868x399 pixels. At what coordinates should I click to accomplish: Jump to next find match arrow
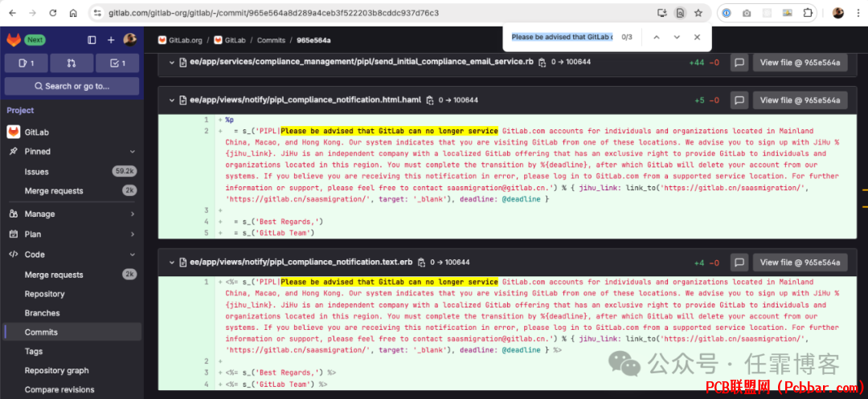pos(677,37)
